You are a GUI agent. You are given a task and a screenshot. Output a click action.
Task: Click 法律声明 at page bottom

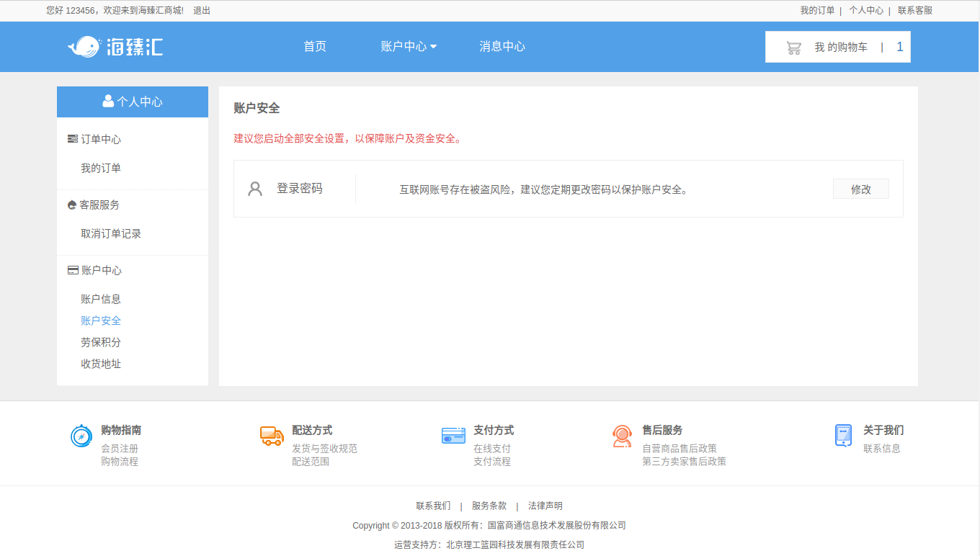[545, 506]
